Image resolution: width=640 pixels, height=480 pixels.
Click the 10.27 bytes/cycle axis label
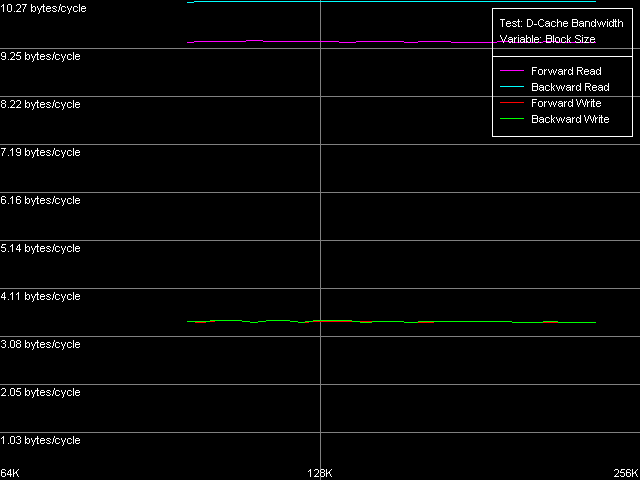click(43, 8)
